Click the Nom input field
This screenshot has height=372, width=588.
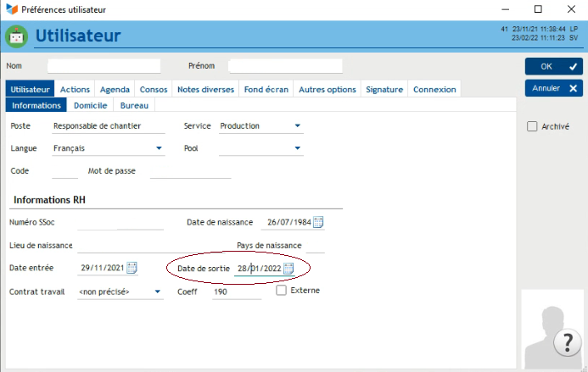click(x=104, y=66)
